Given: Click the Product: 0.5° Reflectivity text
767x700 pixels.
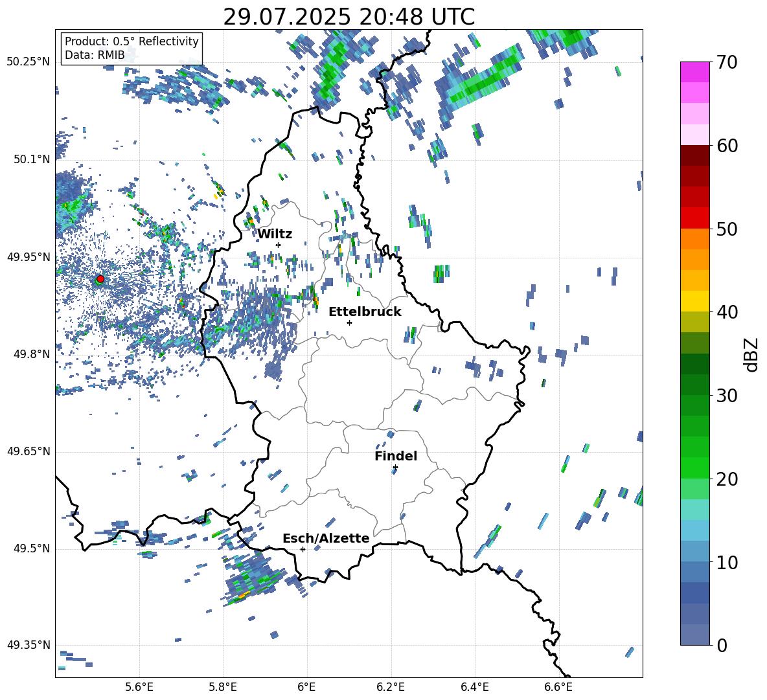Looking at the screenshot, I should pos(132,41).
